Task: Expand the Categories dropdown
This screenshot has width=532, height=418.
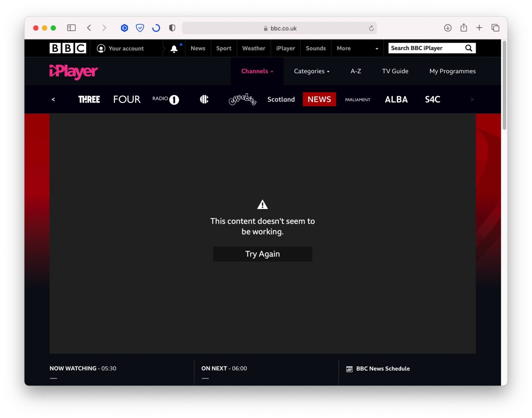Action: [312, 71]
